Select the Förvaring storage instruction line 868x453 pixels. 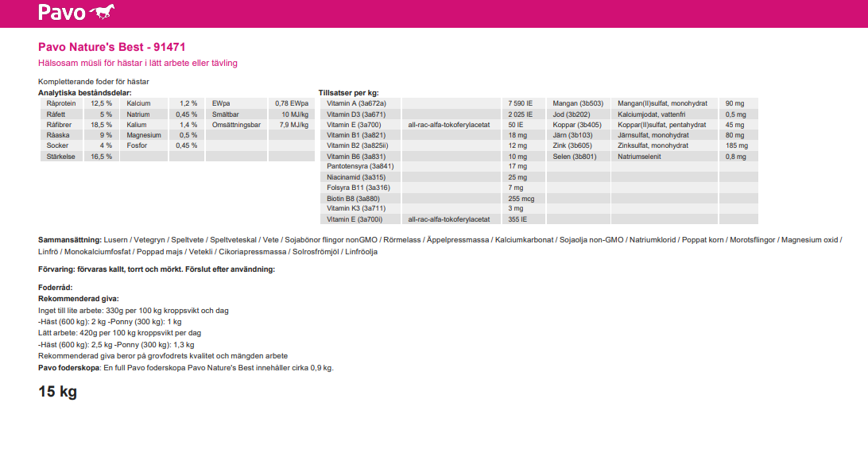click(x=157, y=269)
